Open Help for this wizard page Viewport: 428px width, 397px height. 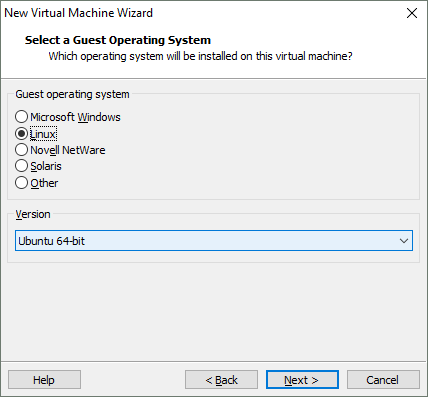44,380
